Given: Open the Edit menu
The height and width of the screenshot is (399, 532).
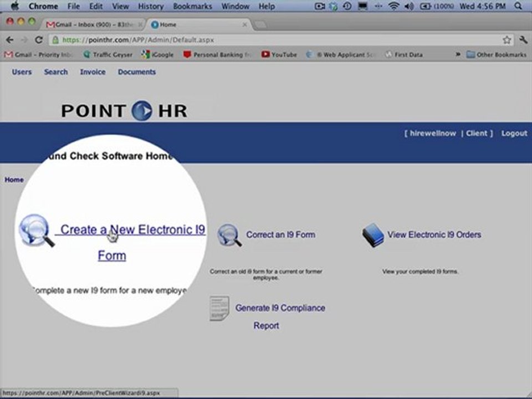Looking at the screenshot, I should tap(96, 6).
